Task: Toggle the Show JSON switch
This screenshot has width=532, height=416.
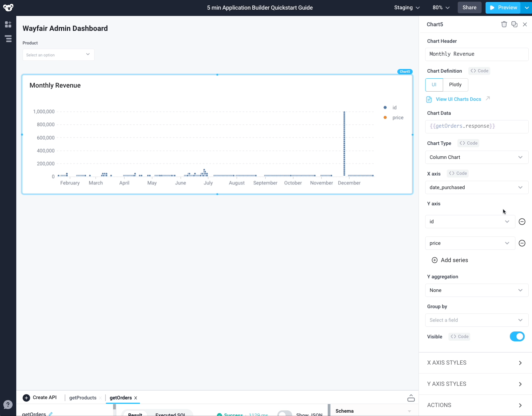Action: [284, 414]
